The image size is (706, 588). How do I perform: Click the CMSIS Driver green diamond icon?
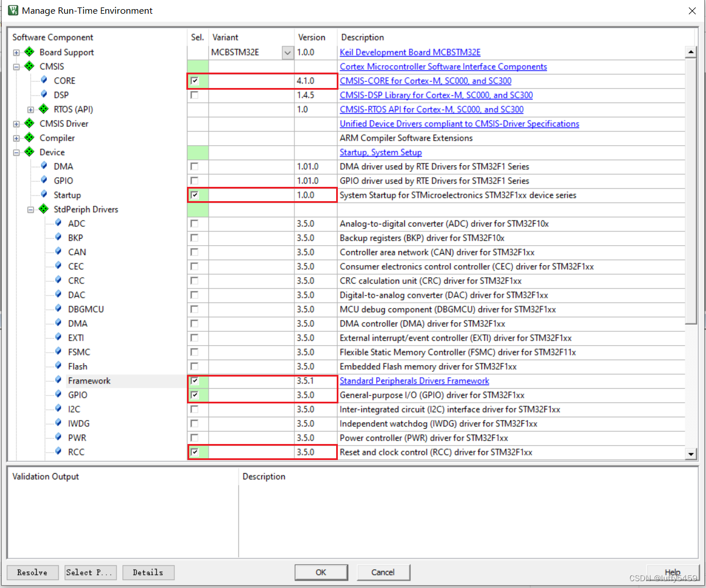pyautogui.click(x=30, y=123)
